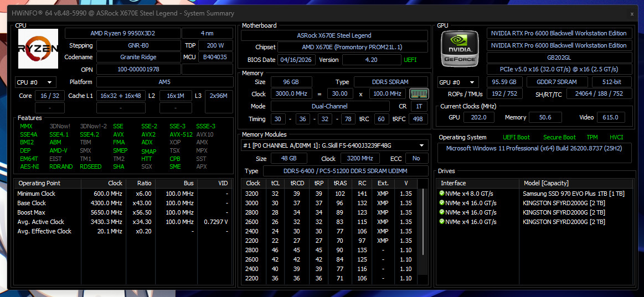The image size is (644, 297).
Task: Click the NVIDIA GeForce logo image
Action: click(x=460, y=49)
